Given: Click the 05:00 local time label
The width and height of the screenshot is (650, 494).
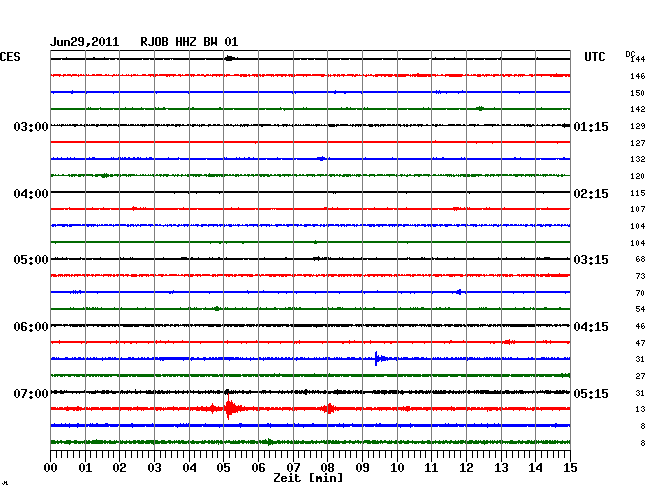Looking at the screenshot, I should 31,260.
